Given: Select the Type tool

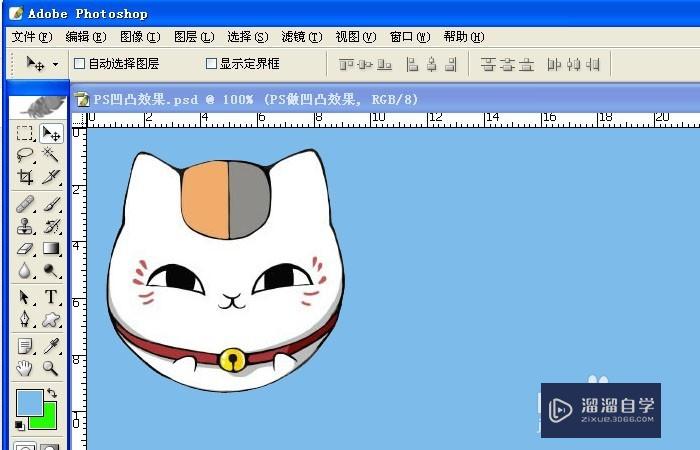Looking at the screenshot, I should point(51,297).
